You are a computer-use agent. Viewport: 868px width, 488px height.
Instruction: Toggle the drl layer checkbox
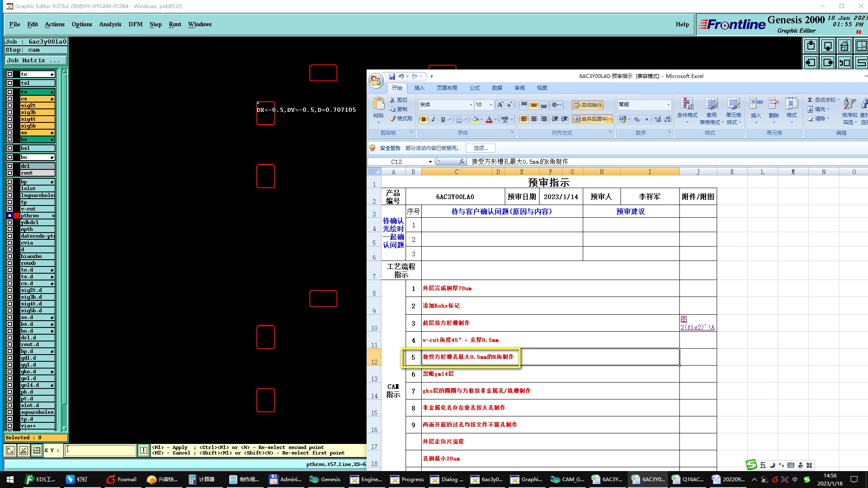10,166
